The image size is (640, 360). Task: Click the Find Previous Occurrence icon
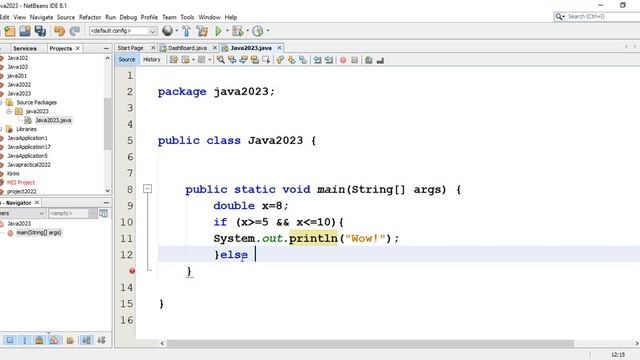point(232,60)
